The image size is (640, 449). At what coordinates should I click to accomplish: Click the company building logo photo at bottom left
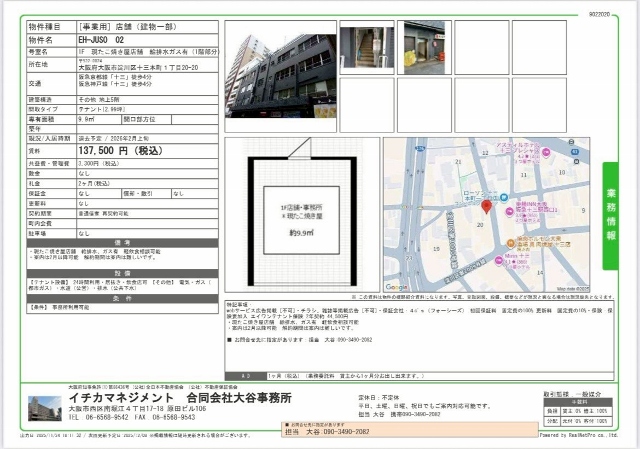pyautogui.click(x=43, y=410)
